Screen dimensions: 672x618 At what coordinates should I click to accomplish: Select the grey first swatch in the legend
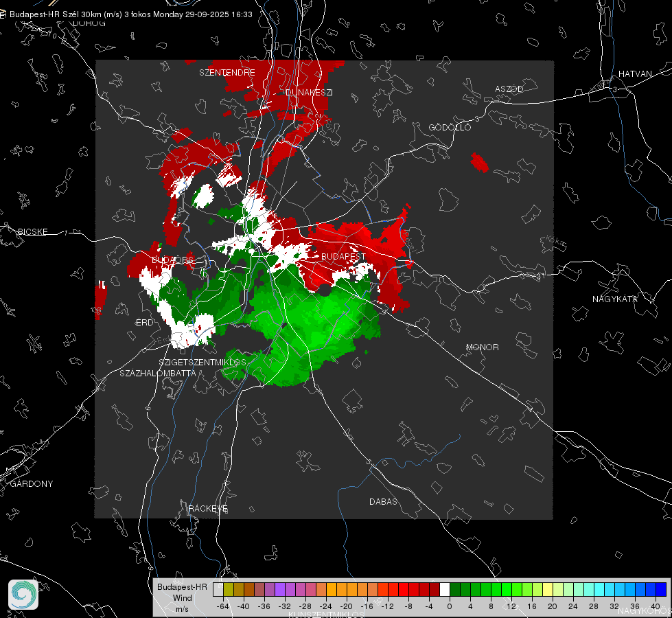pyautogui.click(x=218, y=590)
